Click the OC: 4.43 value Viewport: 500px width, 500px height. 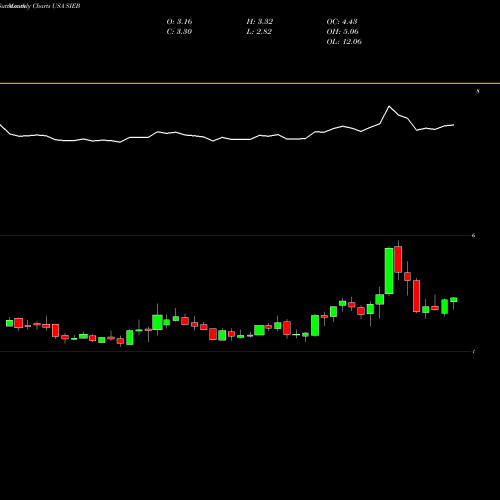coord(342,22)
